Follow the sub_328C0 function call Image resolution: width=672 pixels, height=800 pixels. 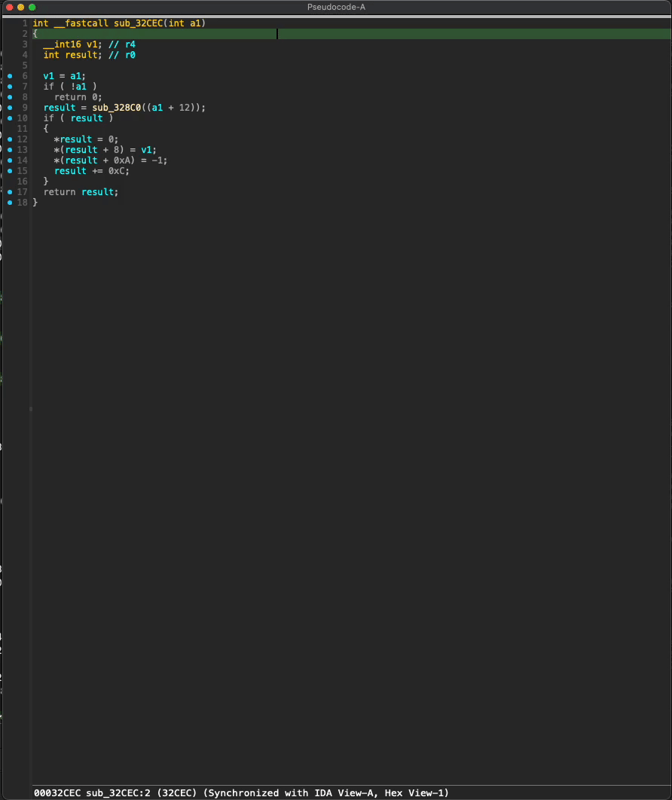click(x=116, y=108)
